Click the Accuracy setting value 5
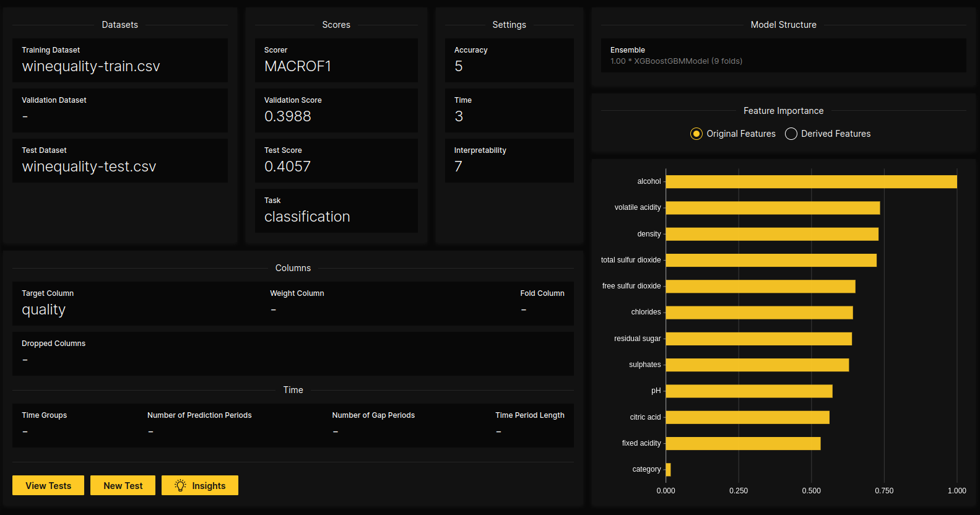The height and width of the screenshot is (515, 980). [459, 66]
